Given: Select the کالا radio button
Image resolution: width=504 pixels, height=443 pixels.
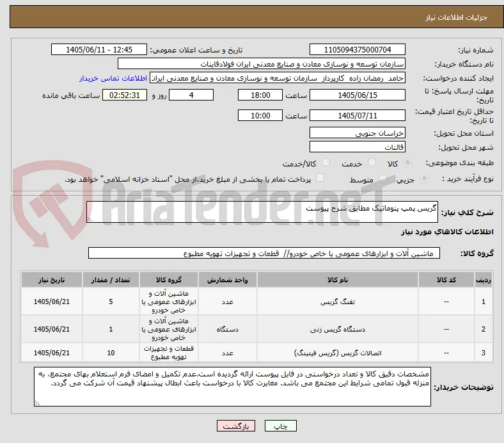Looking at the screenshot, I should (x=407, y=163).
